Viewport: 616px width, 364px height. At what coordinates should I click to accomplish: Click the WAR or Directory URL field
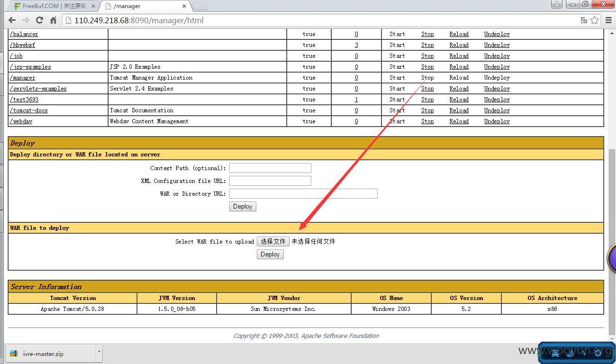point(303,193)
